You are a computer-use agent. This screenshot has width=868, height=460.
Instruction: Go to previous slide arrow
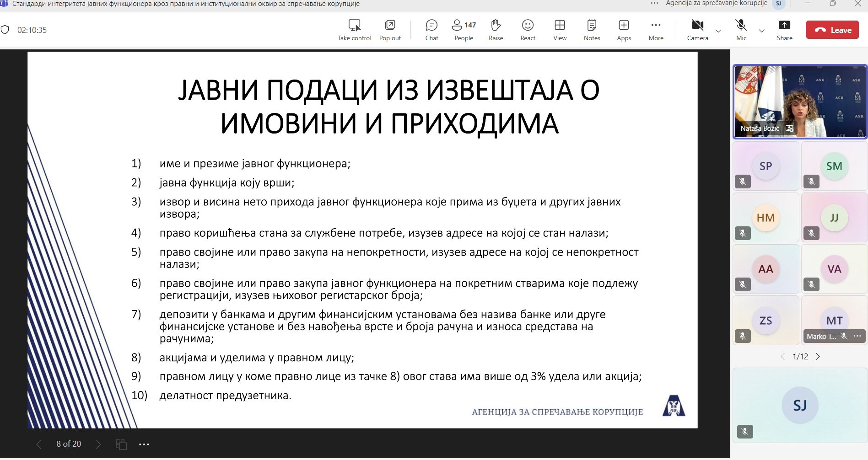coord(39,444)
